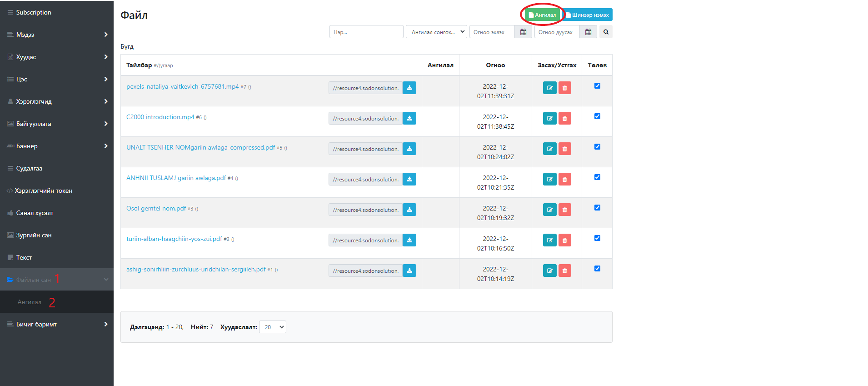Viewport: 868px width, 386px height.
Task: Open the Ангилал сонгох category dropdown
Action: pos(436,32)
